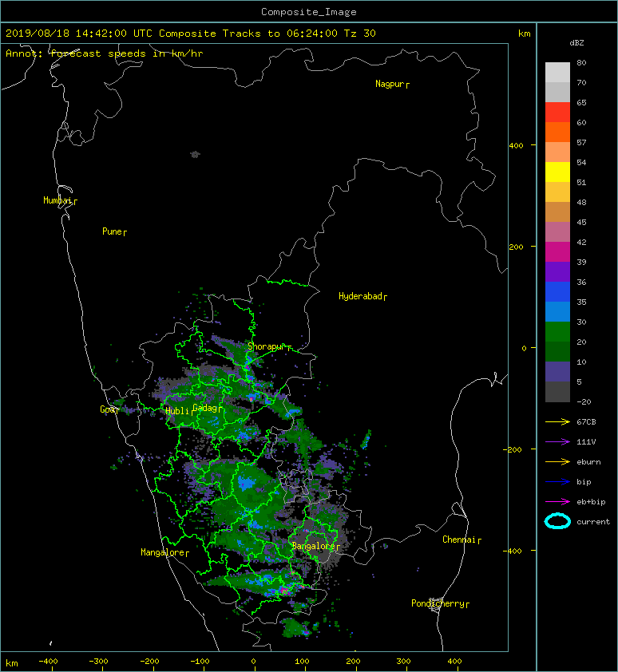Image resolution: width=618 pixels, height=672 pixels.
Task: Click the blue bip arrow in legend
Action: pos(557,482)
